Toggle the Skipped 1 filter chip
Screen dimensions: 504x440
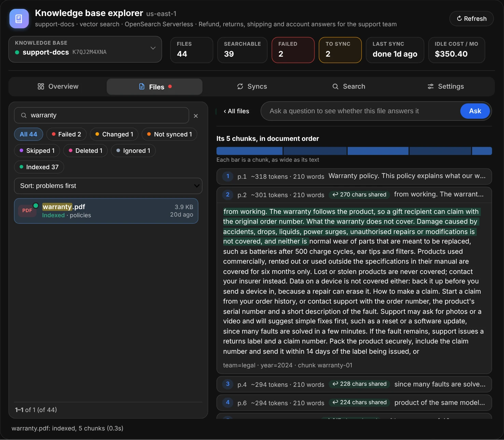37,151
